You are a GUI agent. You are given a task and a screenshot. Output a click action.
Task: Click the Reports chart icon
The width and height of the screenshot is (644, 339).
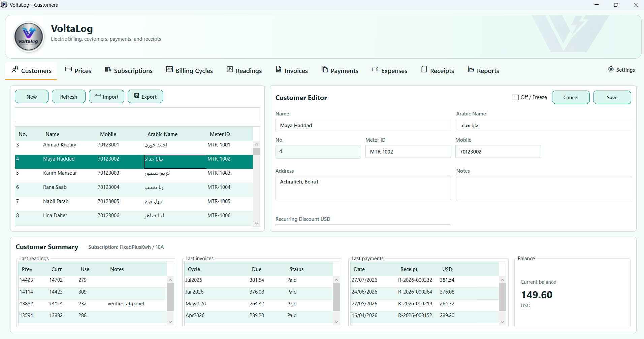[471, 69]
